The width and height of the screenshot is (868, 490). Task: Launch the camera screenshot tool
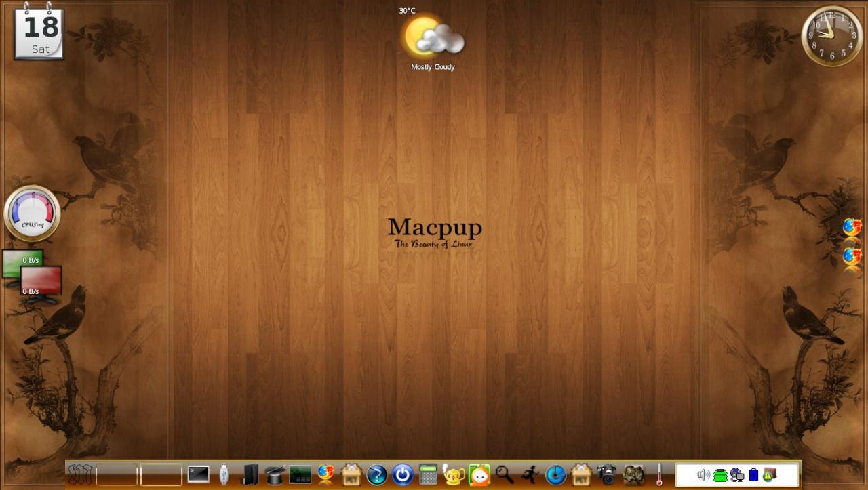point(607,474)
